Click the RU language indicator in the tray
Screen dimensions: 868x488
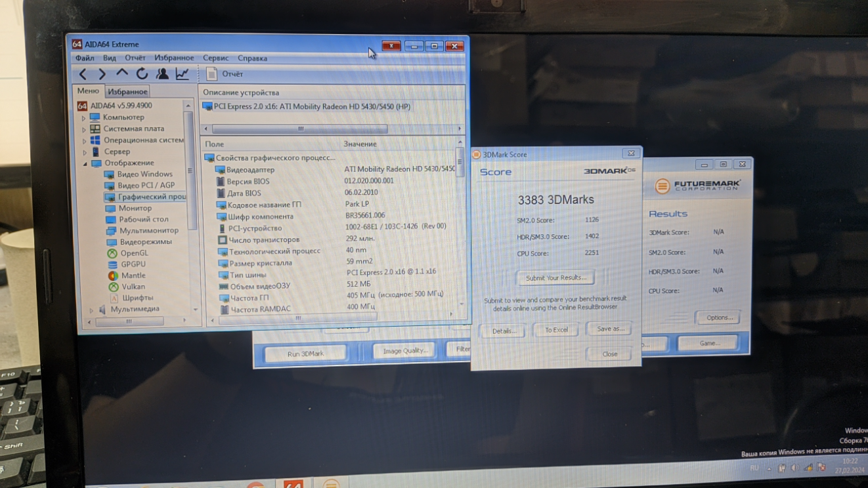(754, 468)
